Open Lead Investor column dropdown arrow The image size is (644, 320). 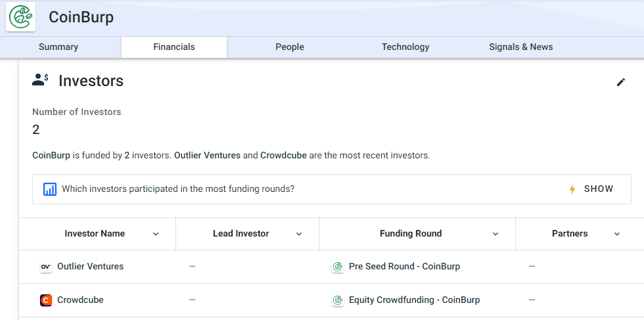[x=299, y=234]
